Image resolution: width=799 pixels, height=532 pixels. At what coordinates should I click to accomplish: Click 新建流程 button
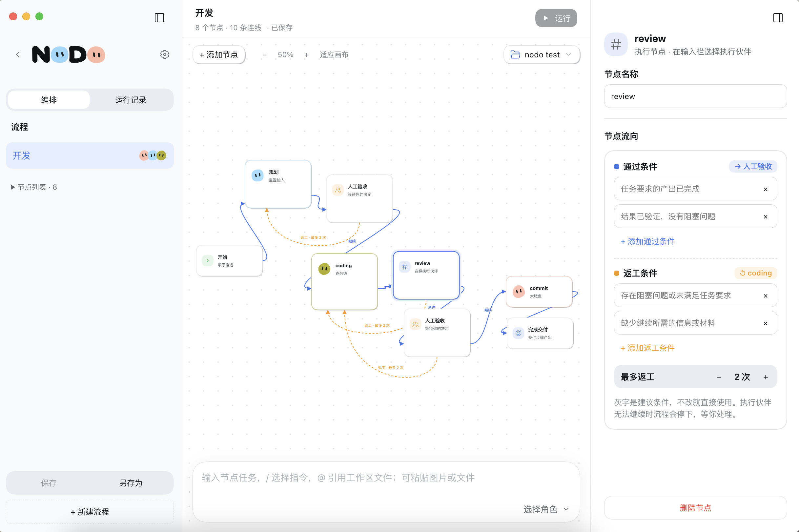(x=90, y=512)
